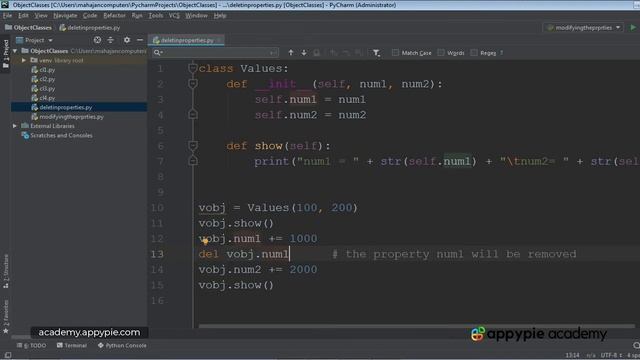Go to previous search occurrence arrow
This screenshot has width=640, height=360.
(291, 53)
